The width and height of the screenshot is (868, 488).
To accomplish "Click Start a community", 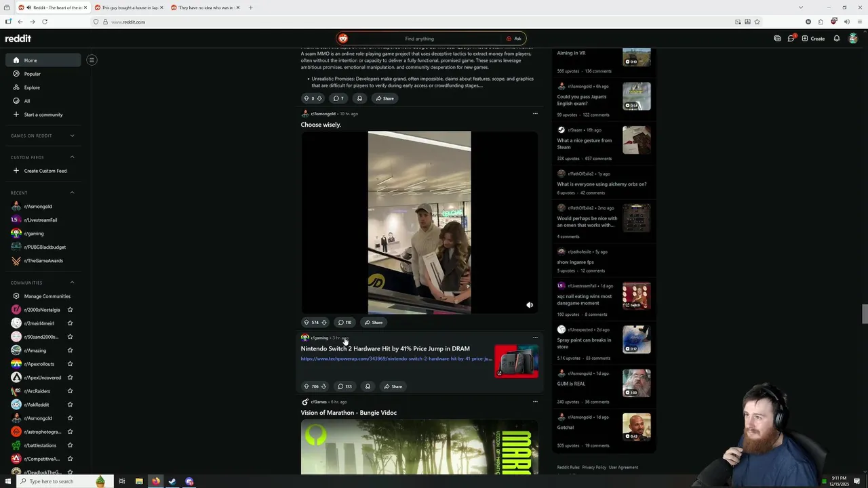I will coord(43,115).
